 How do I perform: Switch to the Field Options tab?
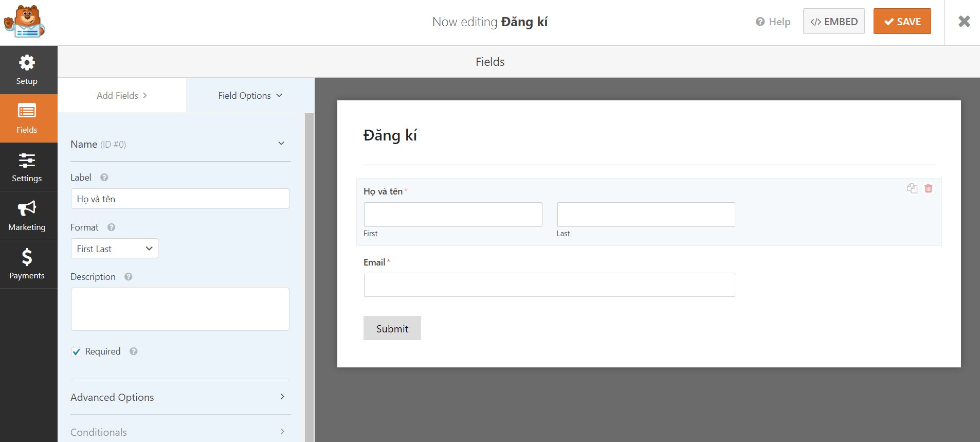[250, 95]
